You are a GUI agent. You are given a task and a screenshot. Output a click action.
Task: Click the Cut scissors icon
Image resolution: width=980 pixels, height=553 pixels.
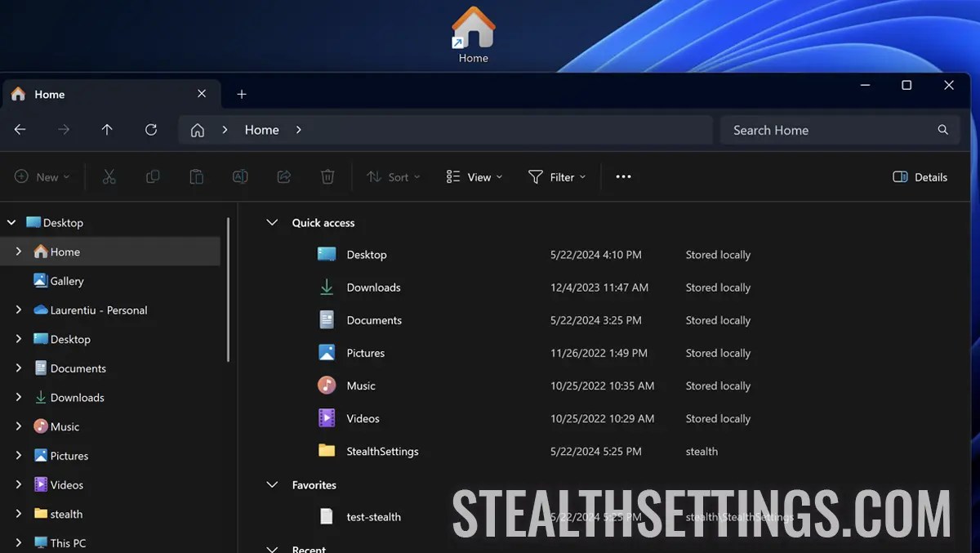coord(109,176)
